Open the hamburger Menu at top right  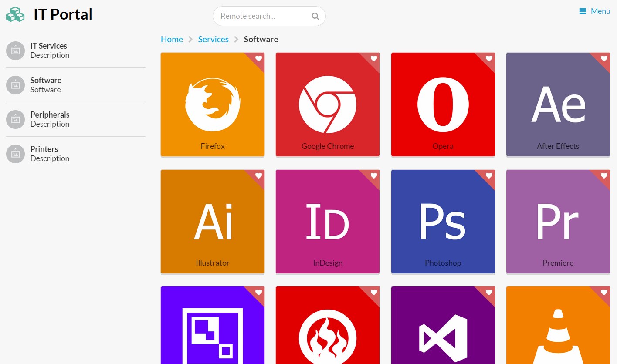(x=594, y=11)
